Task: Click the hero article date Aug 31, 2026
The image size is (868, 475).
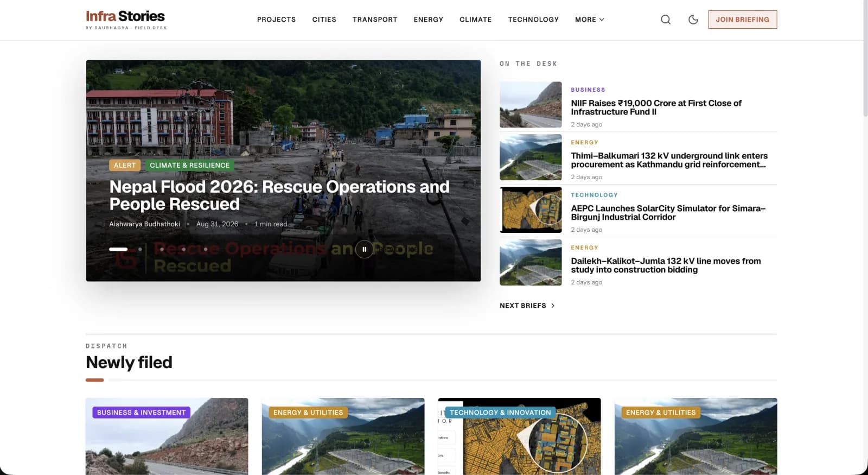Action: tap(217, 224)
